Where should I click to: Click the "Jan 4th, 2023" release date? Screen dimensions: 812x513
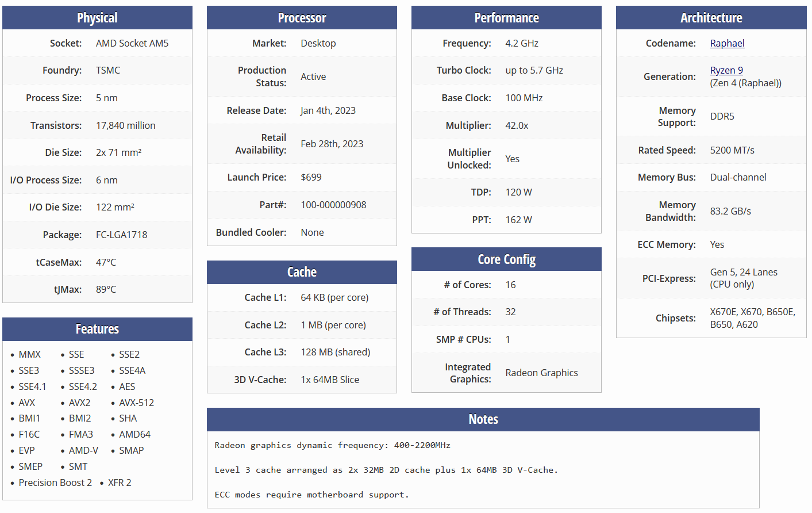click(328, 110)
